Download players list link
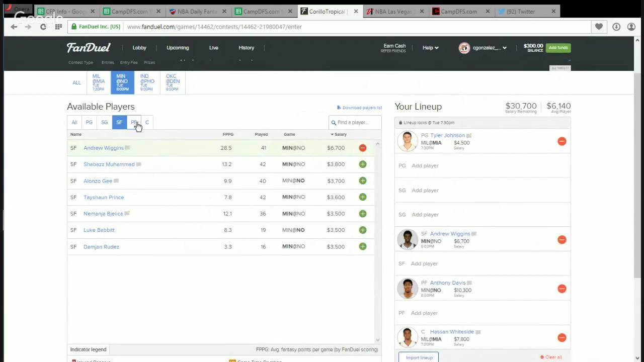The width and height of the screenshot is (644, 362). pyautogui.click(x=359, y=108)
